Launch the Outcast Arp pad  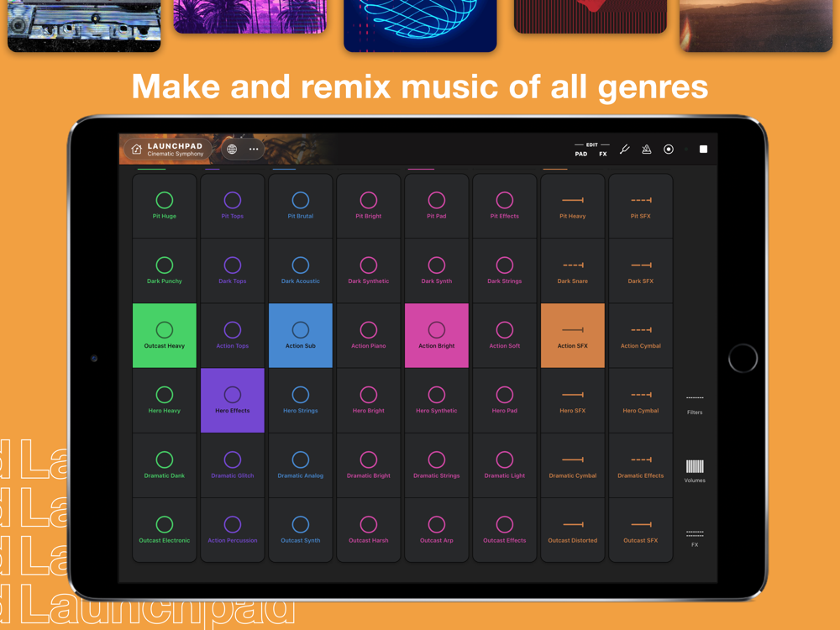coord(437,530)
